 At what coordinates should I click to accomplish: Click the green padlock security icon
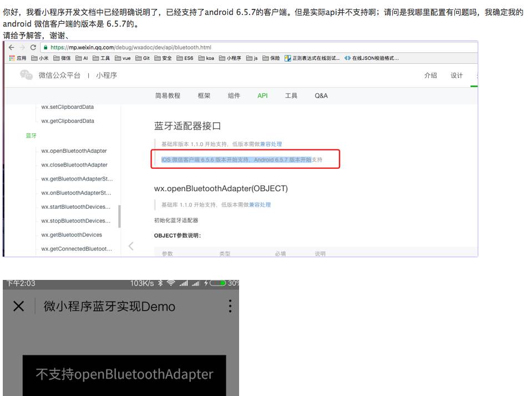45,47
